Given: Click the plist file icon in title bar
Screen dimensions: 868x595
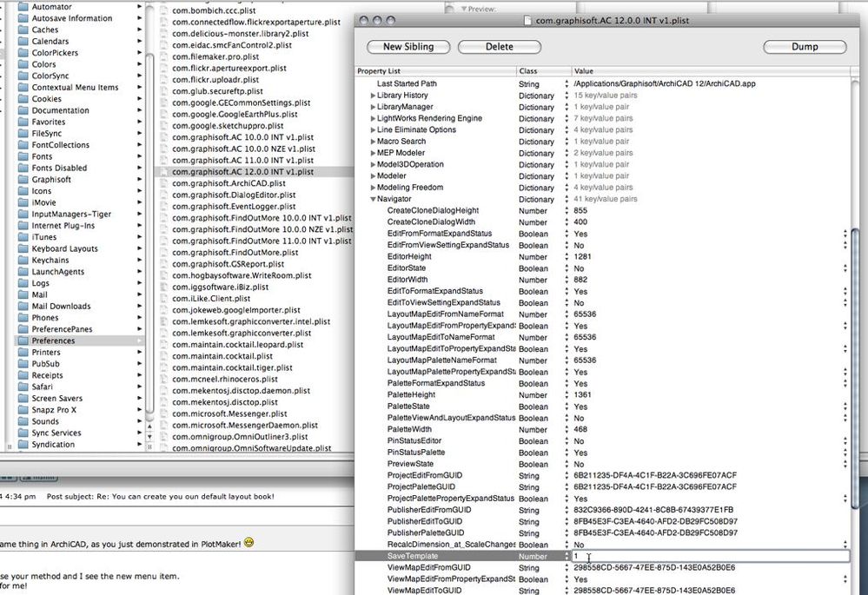Looking at the screenshot, I should (528, 21).
